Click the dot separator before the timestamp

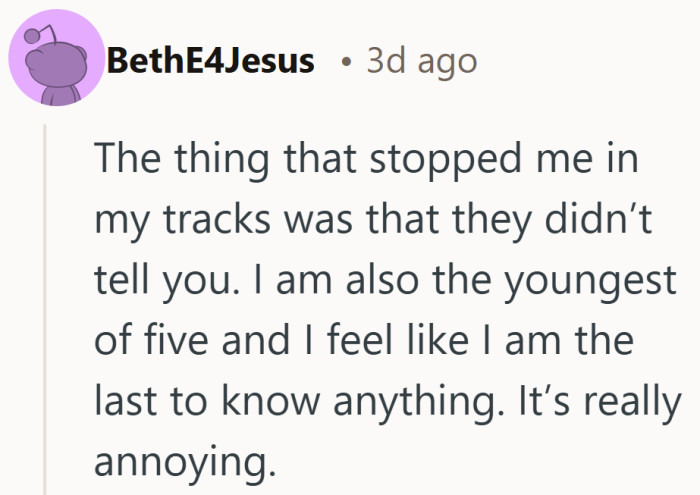click(x=345, y=63)
